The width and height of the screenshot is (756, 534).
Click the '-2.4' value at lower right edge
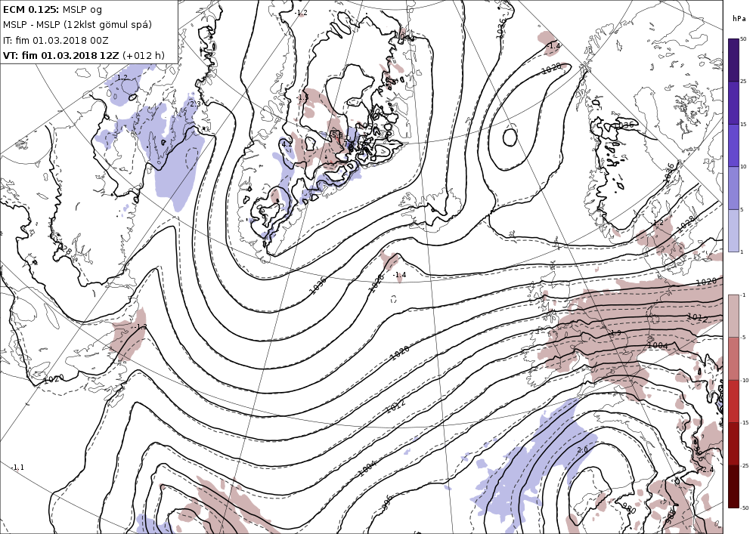click(x=707, y=470)
